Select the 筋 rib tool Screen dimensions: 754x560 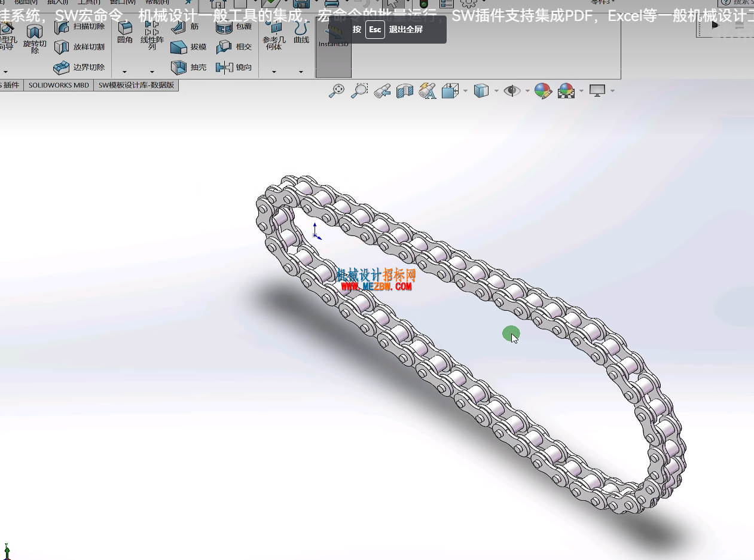click(185, 27)
